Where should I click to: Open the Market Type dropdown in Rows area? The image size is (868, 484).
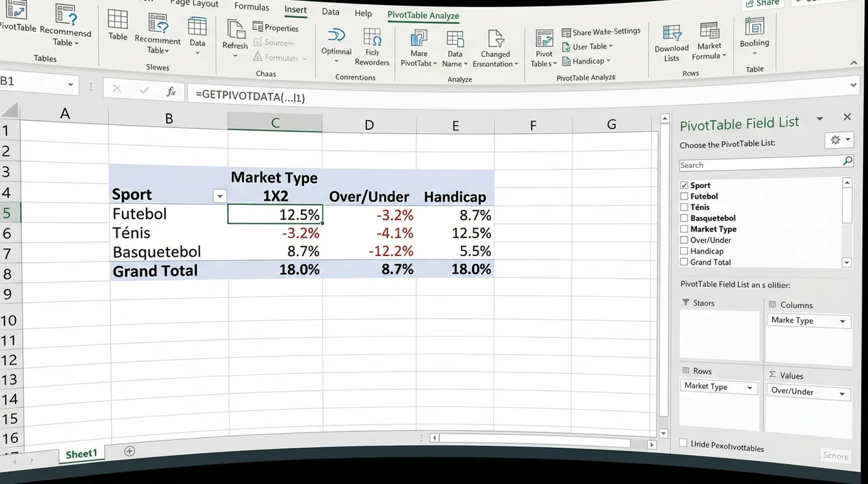(750, 388)
